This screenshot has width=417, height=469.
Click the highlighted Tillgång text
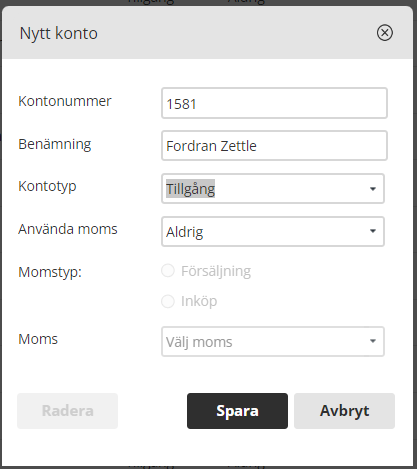coord(190,189)
